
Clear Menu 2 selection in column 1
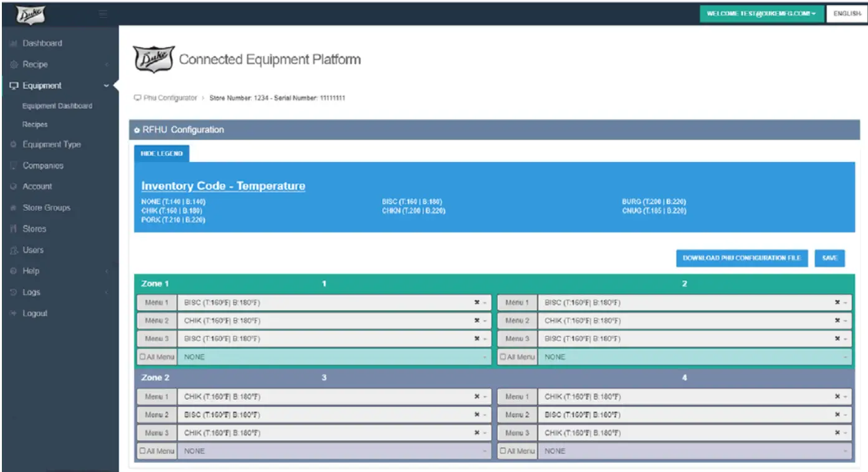tap(477, 320)
